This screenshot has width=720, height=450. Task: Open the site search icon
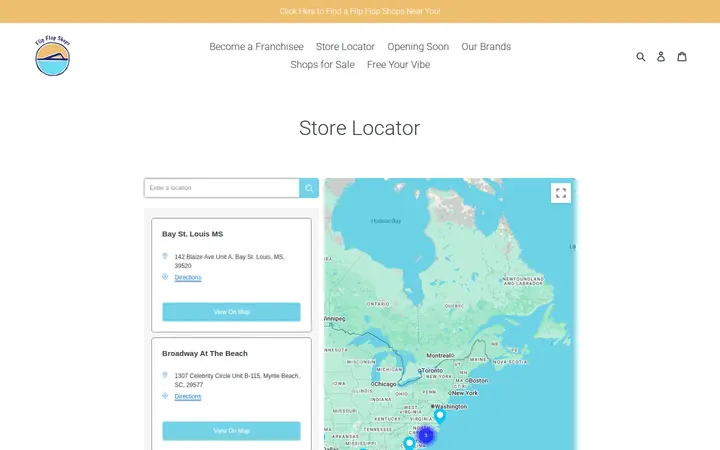(x=641, y=56)
